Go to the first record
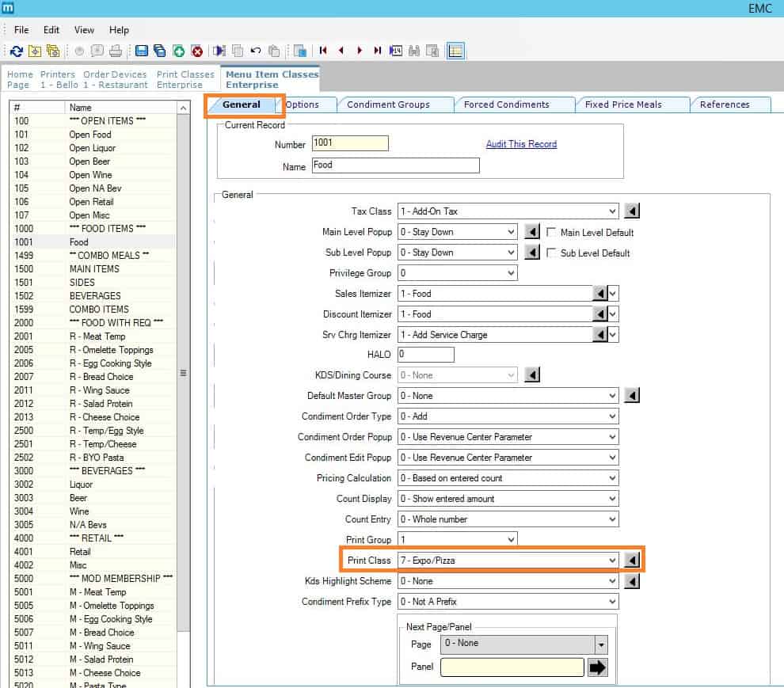Screen dimensions: 784x688 323,51
